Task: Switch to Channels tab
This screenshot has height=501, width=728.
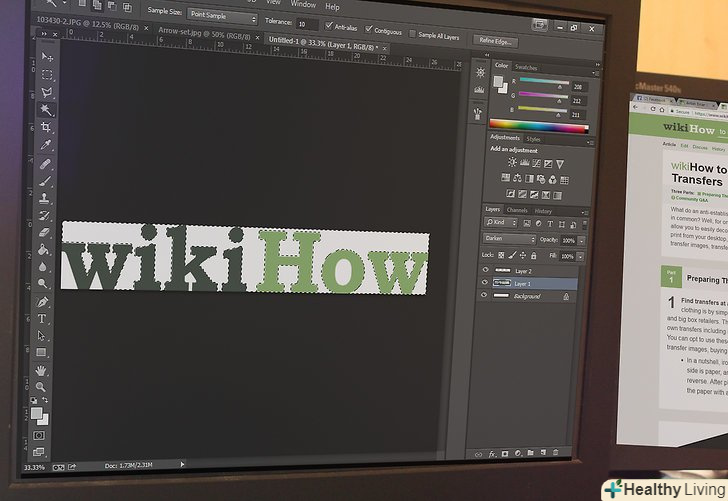Action: click(517, 210)
